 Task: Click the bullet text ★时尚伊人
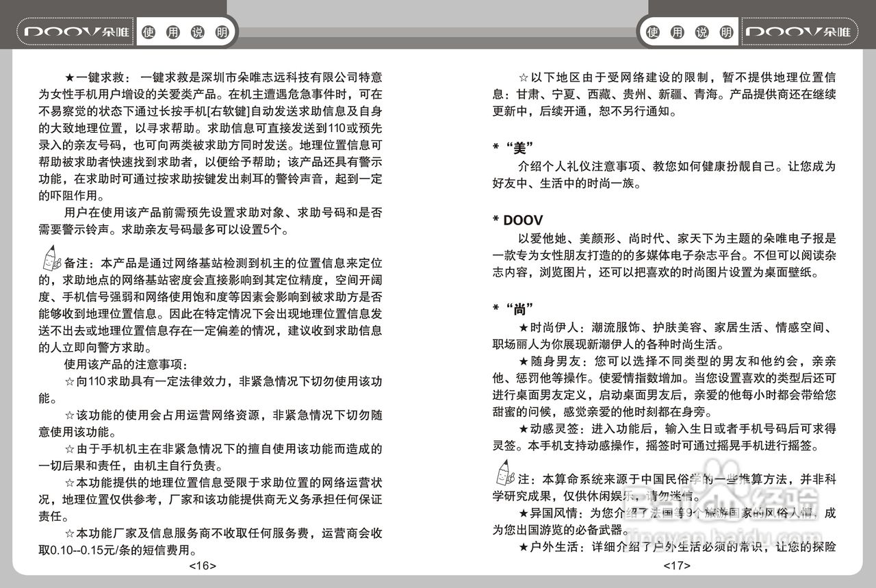pos(551,327)
